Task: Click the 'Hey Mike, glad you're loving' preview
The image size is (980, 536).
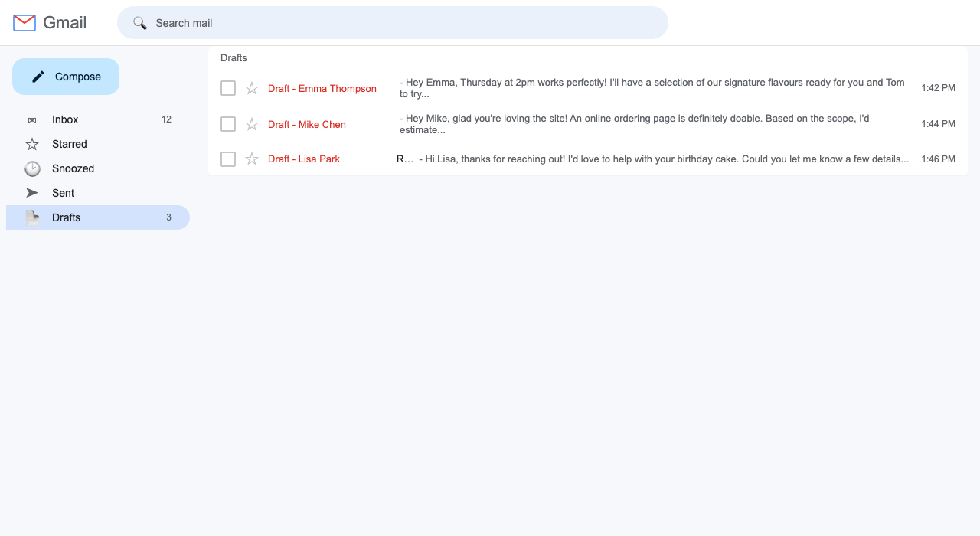Action: tap(635, 124)
